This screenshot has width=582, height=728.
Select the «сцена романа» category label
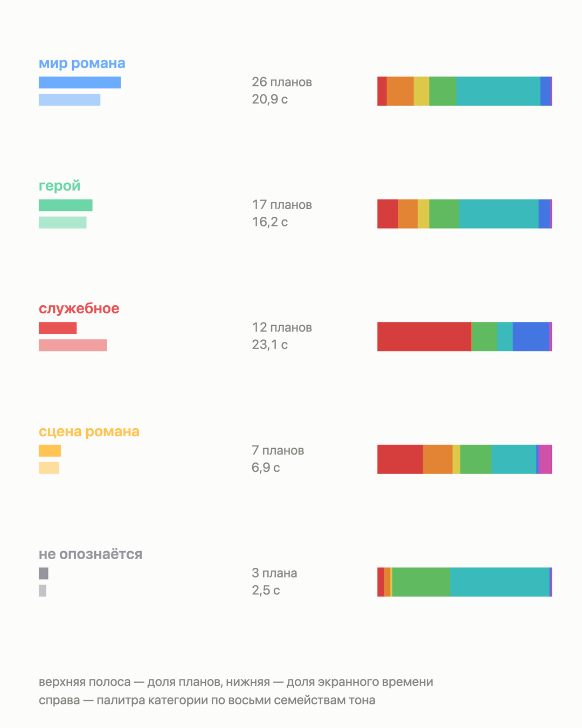tap(89, 431)
